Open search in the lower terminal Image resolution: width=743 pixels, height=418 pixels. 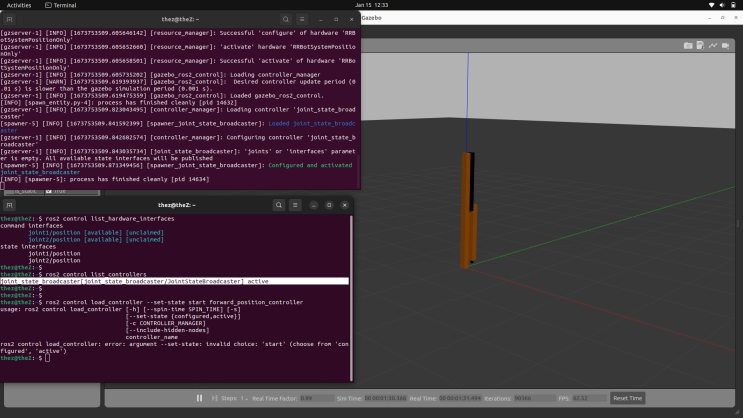(279, 204)
